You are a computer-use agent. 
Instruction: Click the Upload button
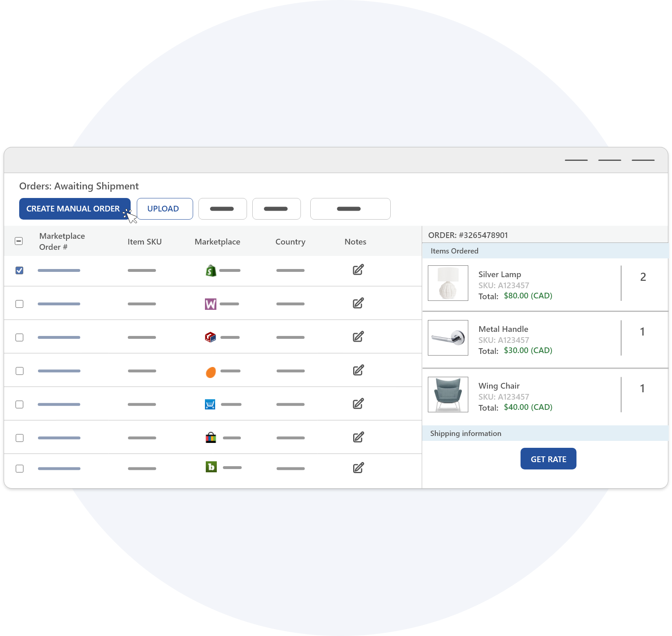click(165, 209)
